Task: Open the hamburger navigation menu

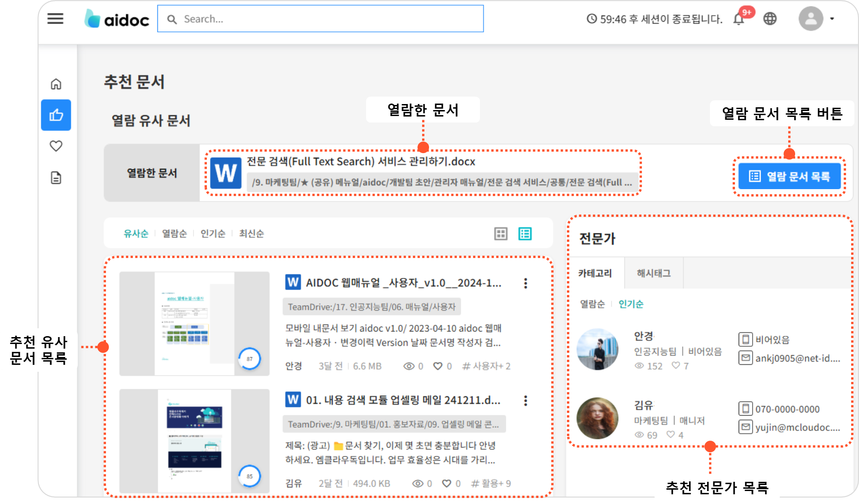Action: point(56,18)
